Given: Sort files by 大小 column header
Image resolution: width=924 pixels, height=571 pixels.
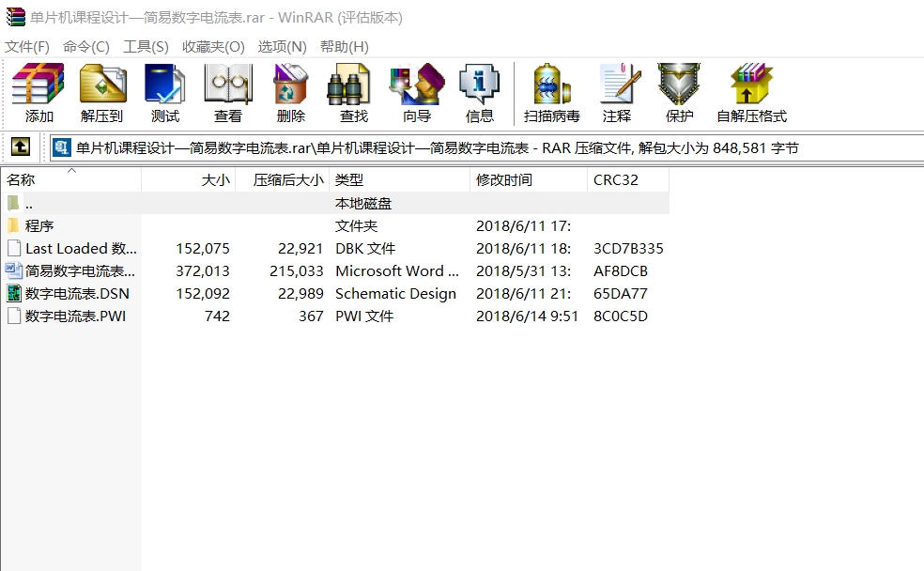Looking at the screenshot, I should [x=189, y=179].
